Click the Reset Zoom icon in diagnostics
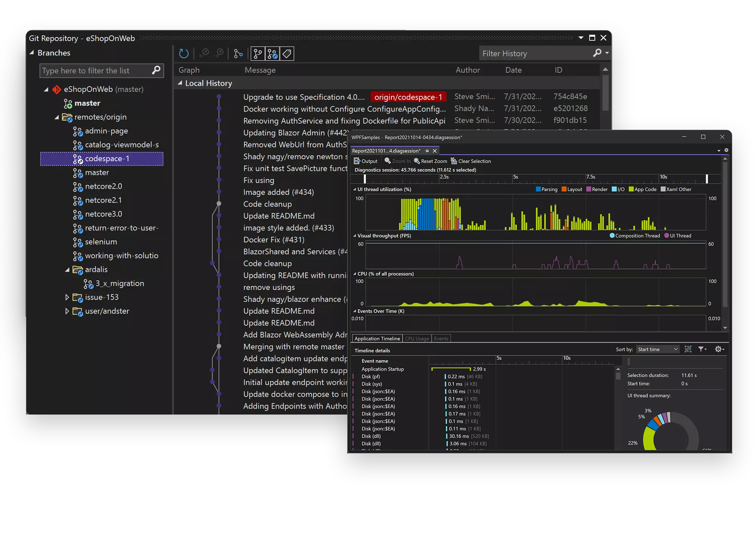The width and height of the screenshot is (756, 539). [x=416, y=161]
